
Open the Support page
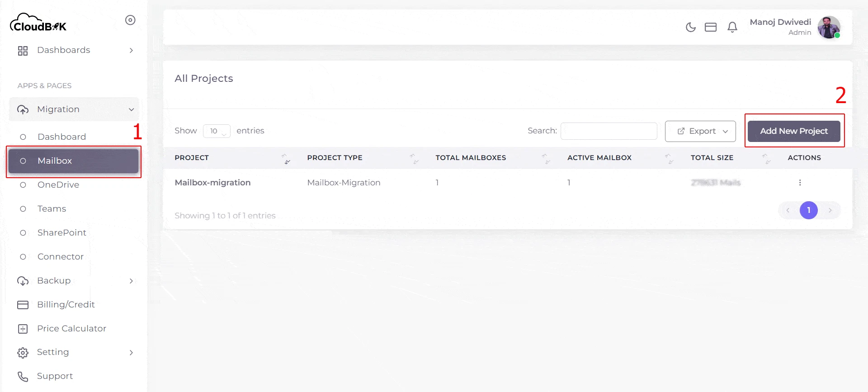pyautogui.click(x=55, y=376)
